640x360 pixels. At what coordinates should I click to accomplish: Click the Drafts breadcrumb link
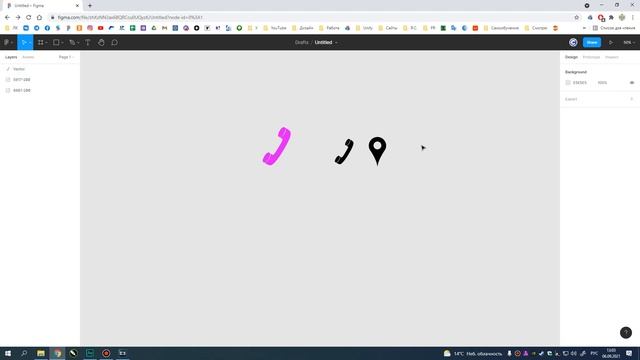(x=302, y=42)
